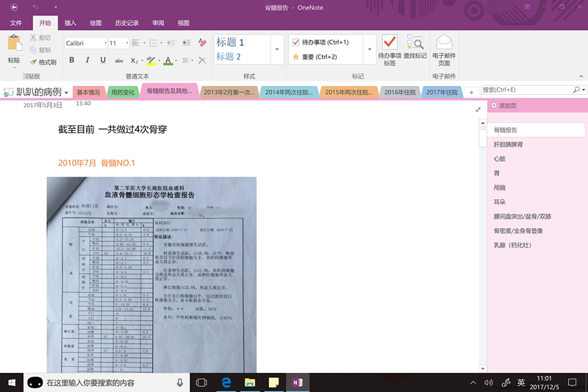Screen dimensions: 588x392
Task: Open highlight color dropdown arrow
Action: click(159, 60)
